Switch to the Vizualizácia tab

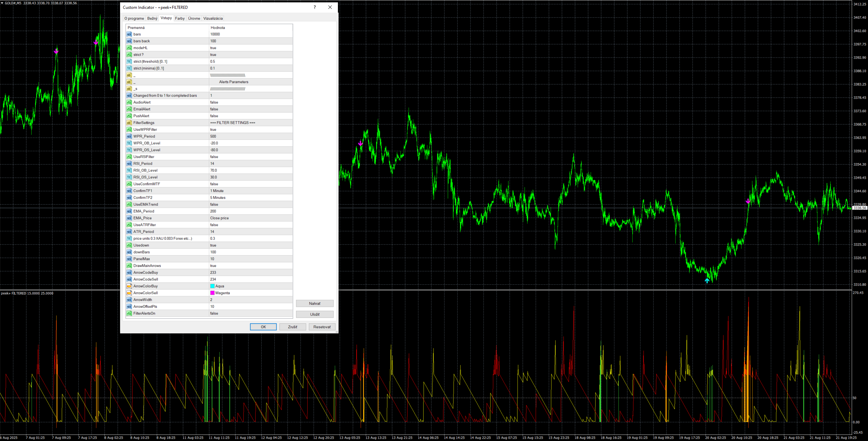click(x=213, y=18)
